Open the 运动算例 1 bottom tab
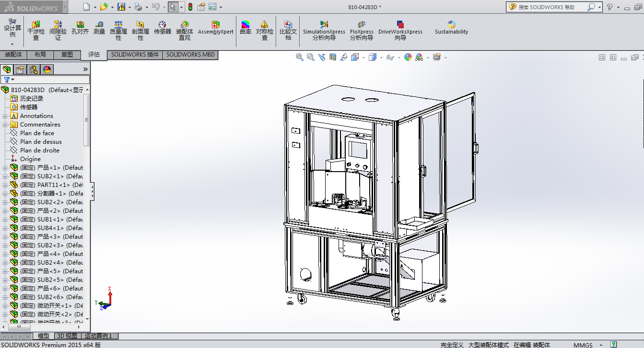The height and width of the screenshot is (348, 644). pos(98,336)
